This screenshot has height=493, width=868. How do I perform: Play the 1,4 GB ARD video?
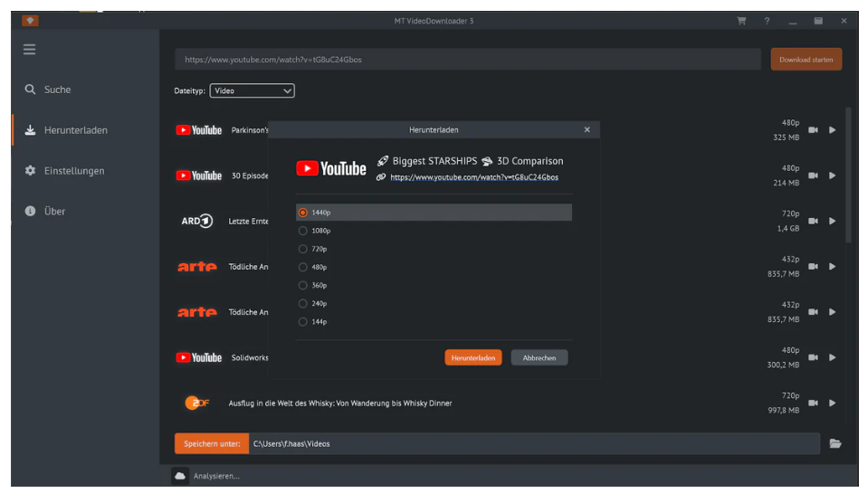[x=832, y=221]
